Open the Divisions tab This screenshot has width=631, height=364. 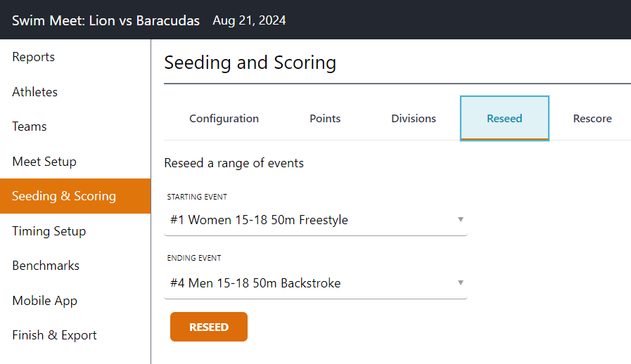point(414,119)
